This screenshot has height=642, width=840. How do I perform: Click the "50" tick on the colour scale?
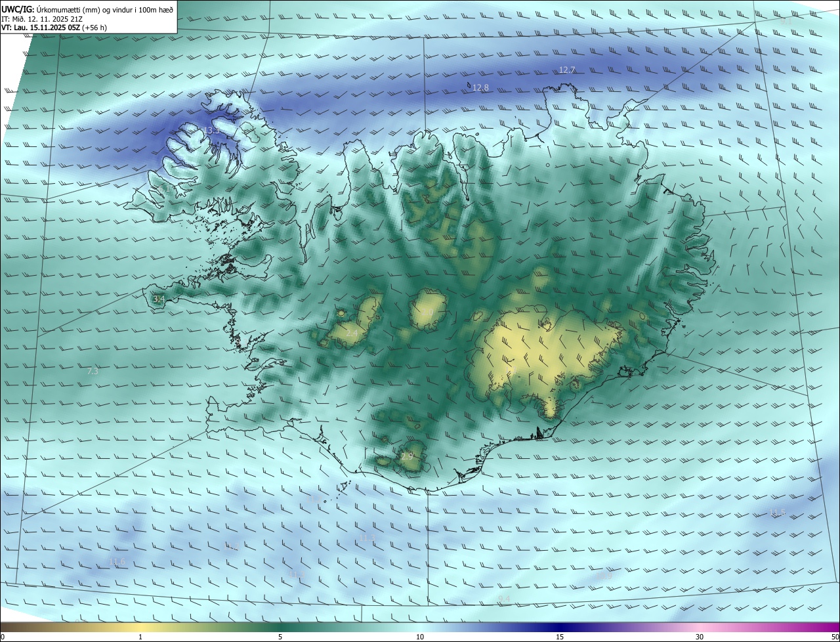(x=835, y=637)
